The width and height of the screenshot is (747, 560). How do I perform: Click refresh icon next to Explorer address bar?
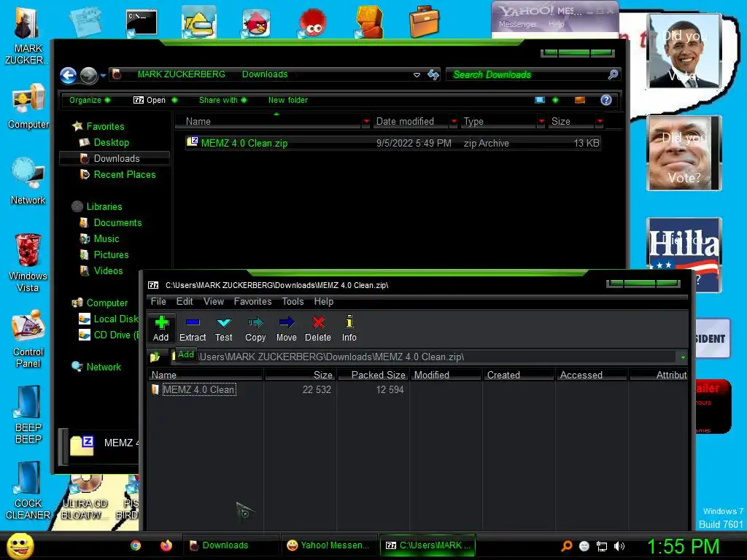click(x=433, y=74)
